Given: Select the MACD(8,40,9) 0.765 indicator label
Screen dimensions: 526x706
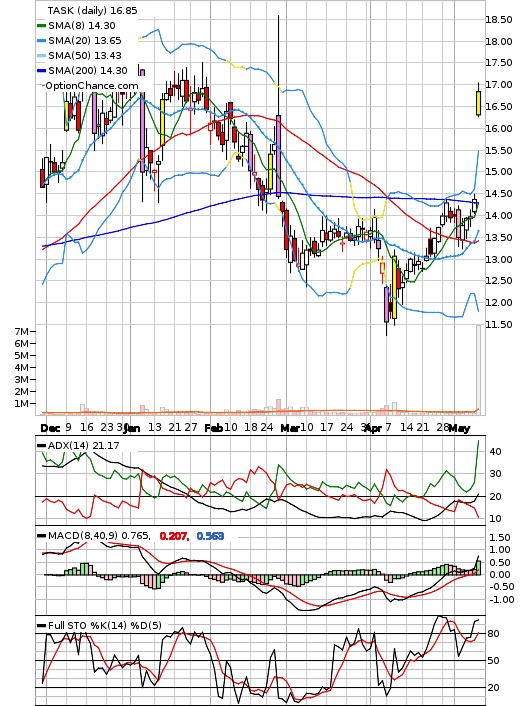Looking at the screenshot, I should pos(99,536).
